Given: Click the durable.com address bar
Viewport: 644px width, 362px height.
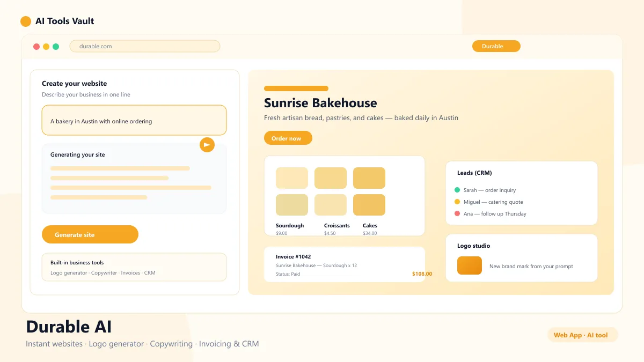Looking at the screenshot, I should (x=145, y=46).
